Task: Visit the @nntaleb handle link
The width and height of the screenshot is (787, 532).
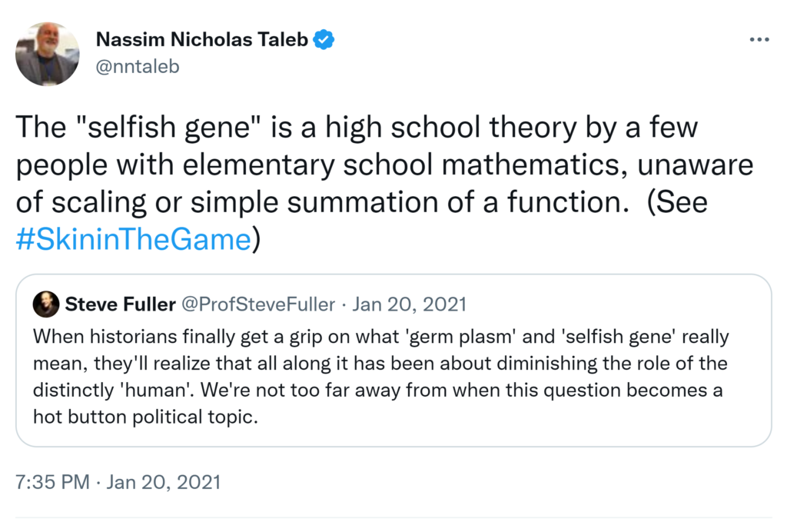Action: coord(138,67)
